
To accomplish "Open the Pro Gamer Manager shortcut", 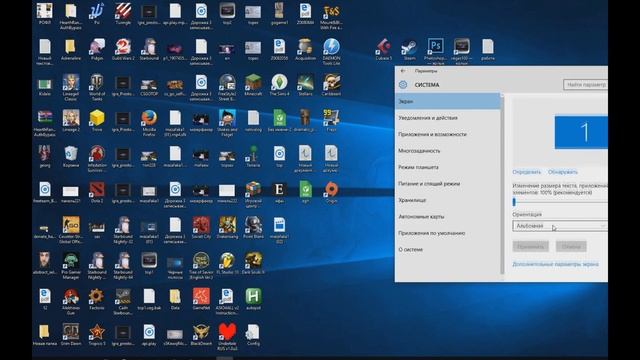I will pyautogui.click(x=71, y=265).
